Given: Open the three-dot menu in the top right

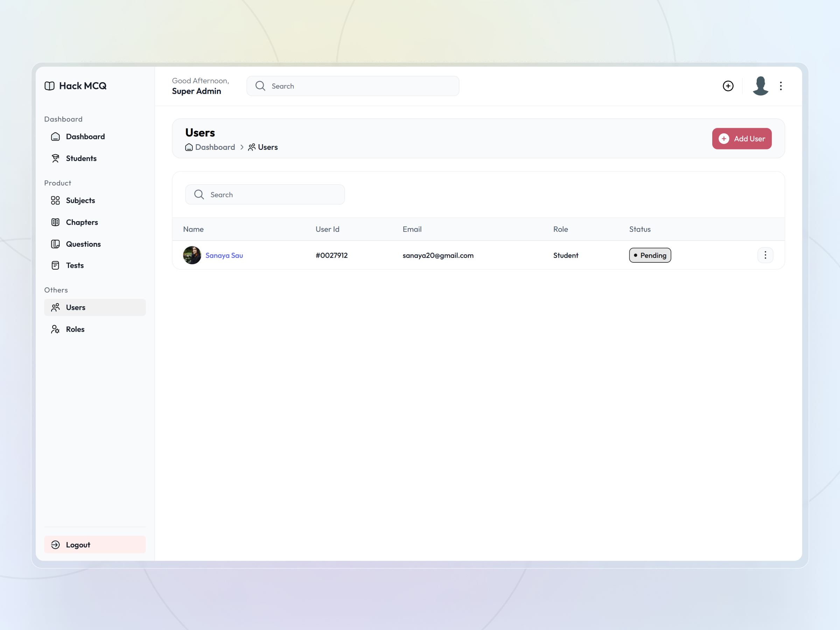Looking at the screenshot, I should click(x=781, y=86).
